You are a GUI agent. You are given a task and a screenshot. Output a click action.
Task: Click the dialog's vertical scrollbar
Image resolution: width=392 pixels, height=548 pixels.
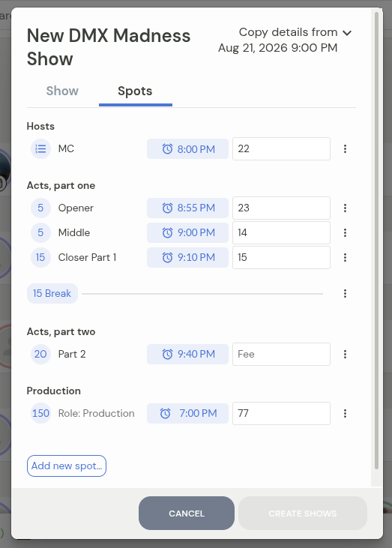tap(376, 241)
